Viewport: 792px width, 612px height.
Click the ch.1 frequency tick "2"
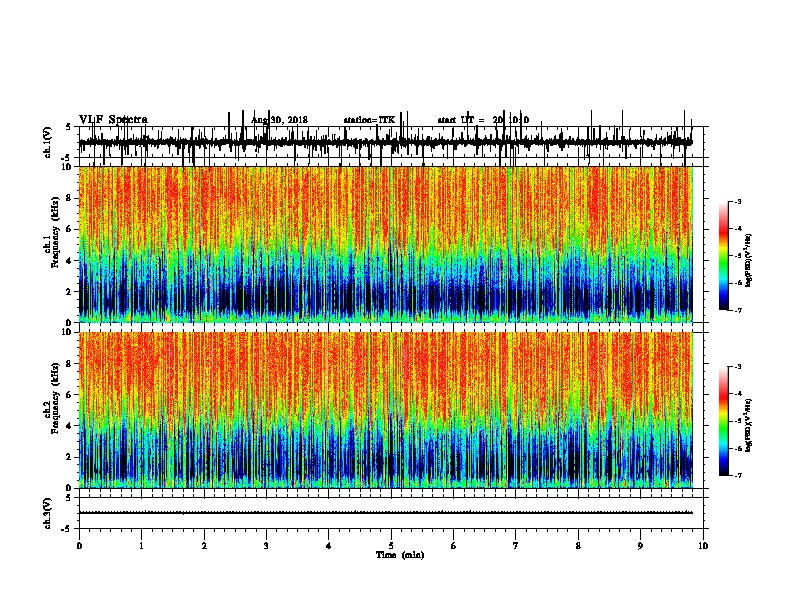[69, 291]
